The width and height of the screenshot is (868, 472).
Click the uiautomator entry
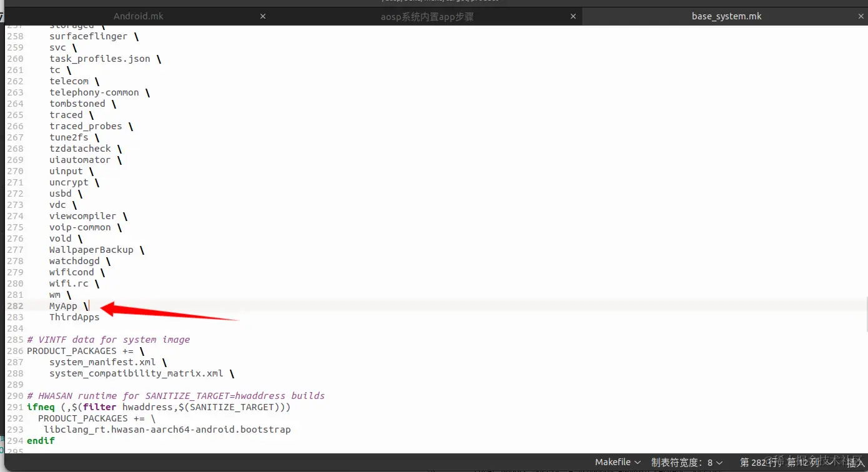coord(80,160)
